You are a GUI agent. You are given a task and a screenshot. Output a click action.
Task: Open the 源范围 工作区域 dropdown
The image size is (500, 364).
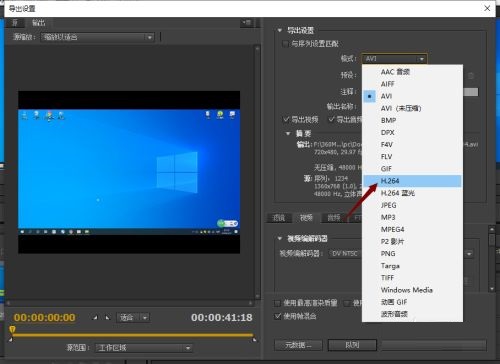144,348
